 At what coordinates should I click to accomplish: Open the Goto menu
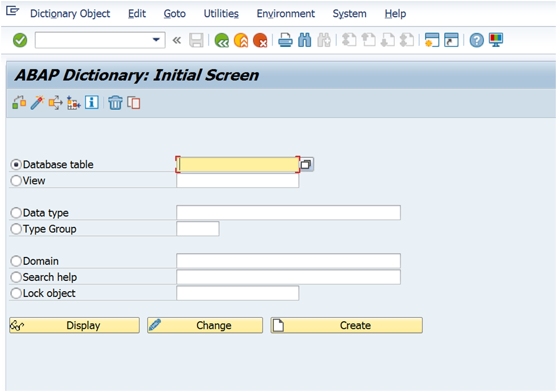point(174,14)
